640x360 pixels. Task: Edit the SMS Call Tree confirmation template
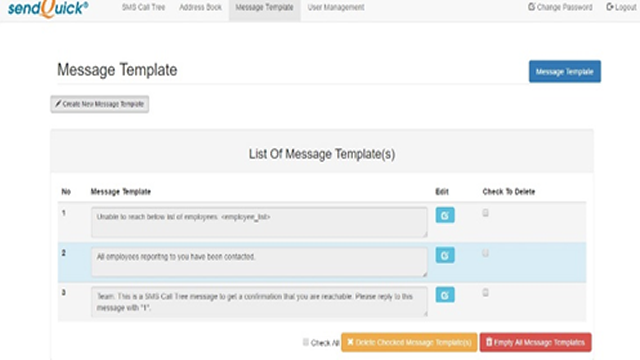click(445, 295)
